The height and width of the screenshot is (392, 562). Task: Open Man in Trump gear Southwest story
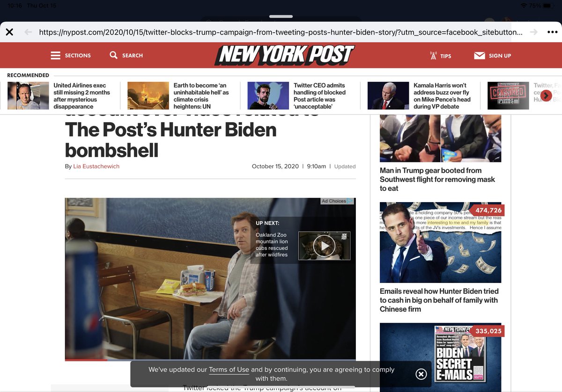tap(437, 179)
